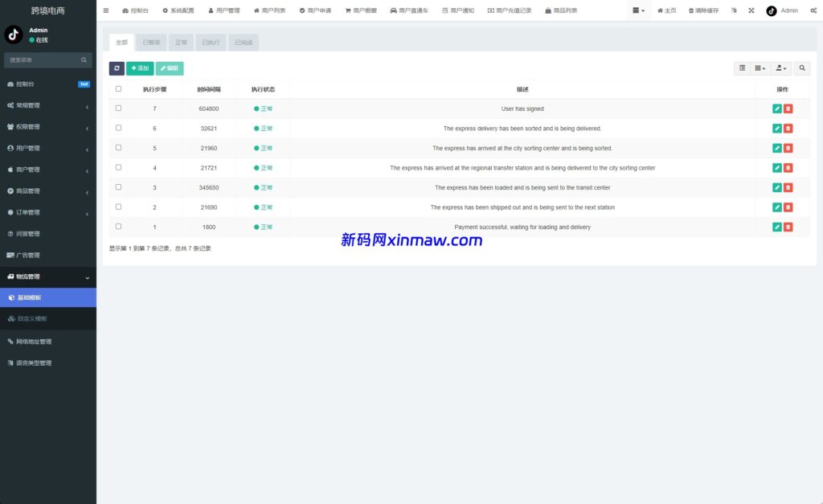Open the 主页 home icon in top bar
The width and height of the screenshot is (823, 504).
tap(669, 11)
